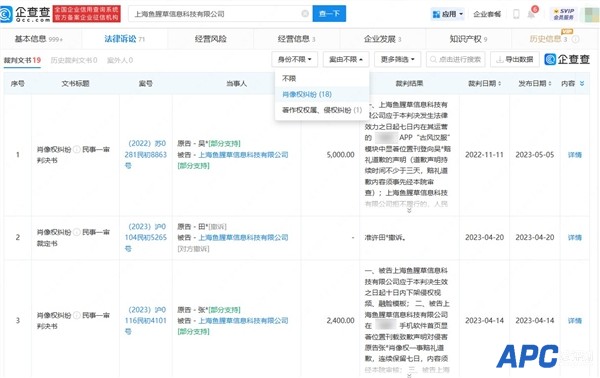
Task: Open 详情 for the 2022-11-11 judgment
Action: 575,155
